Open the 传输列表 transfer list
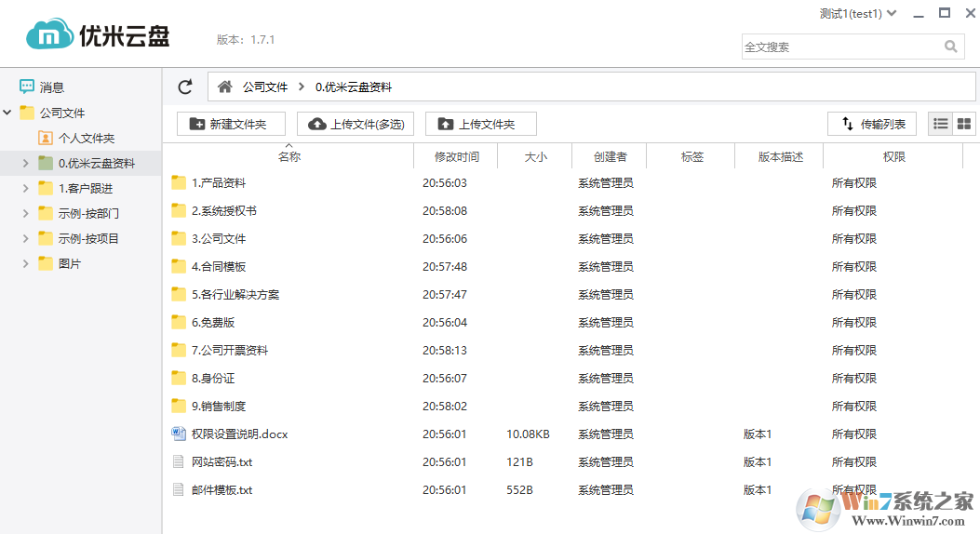The image size is (980, 534). pyautogui.click(x=872, y=124)
